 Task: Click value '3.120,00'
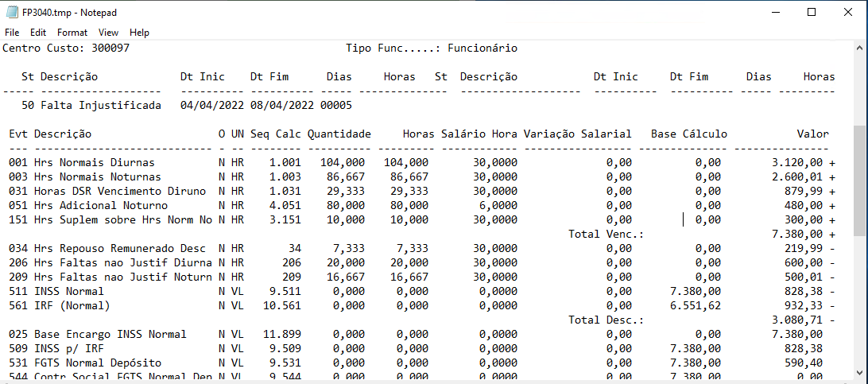pos(796,163)
